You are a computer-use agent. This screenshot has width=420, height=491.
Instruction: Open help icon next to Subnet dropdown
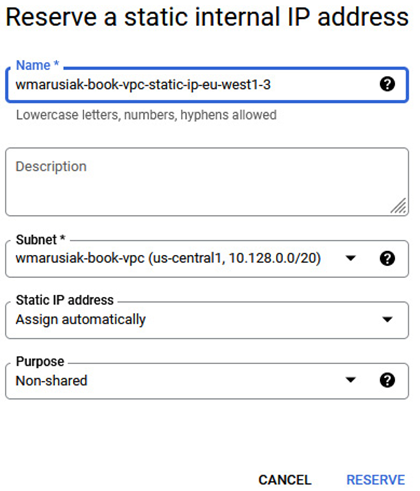[x=387, y=258]
